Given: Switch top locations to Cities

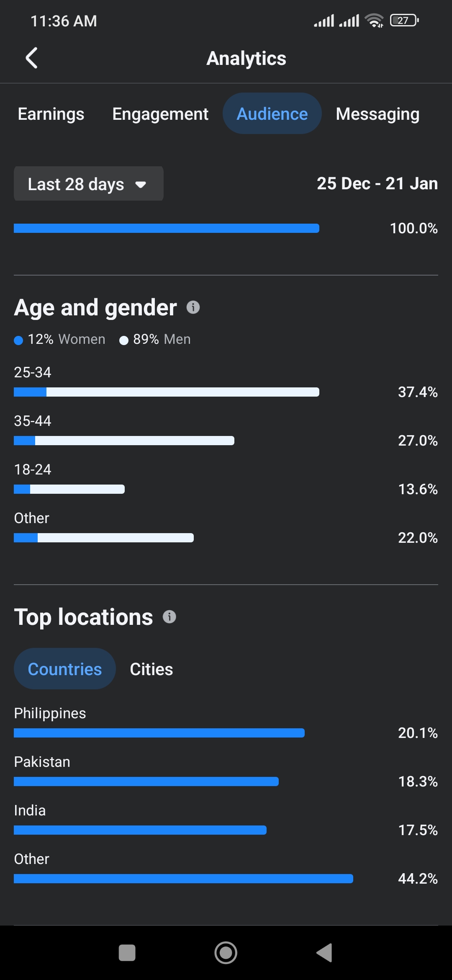Looking at the screenshot, I should (152, 669).
